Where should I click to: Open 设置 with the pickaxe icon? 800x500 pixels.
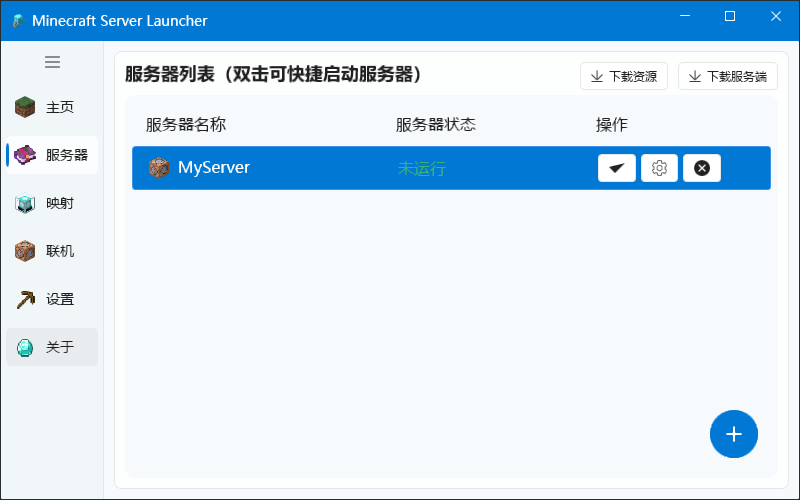pyautogui.click(x=52, y=299)
